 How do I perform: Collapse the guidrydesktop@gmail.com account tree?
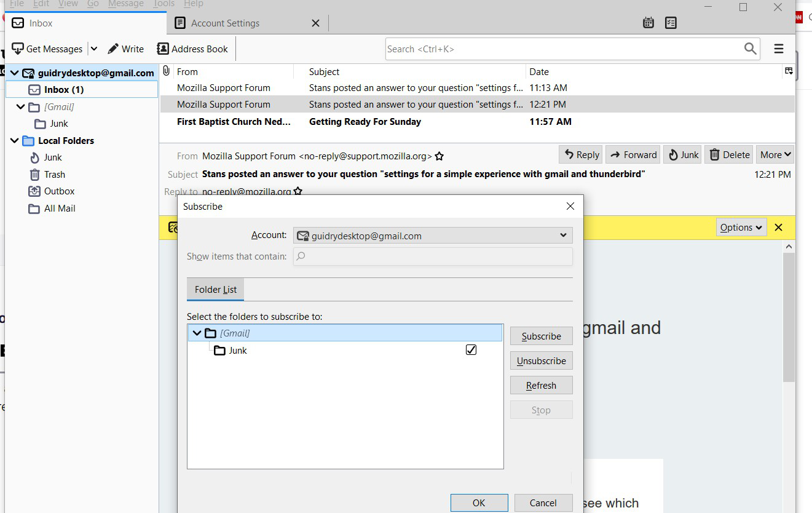15,73
